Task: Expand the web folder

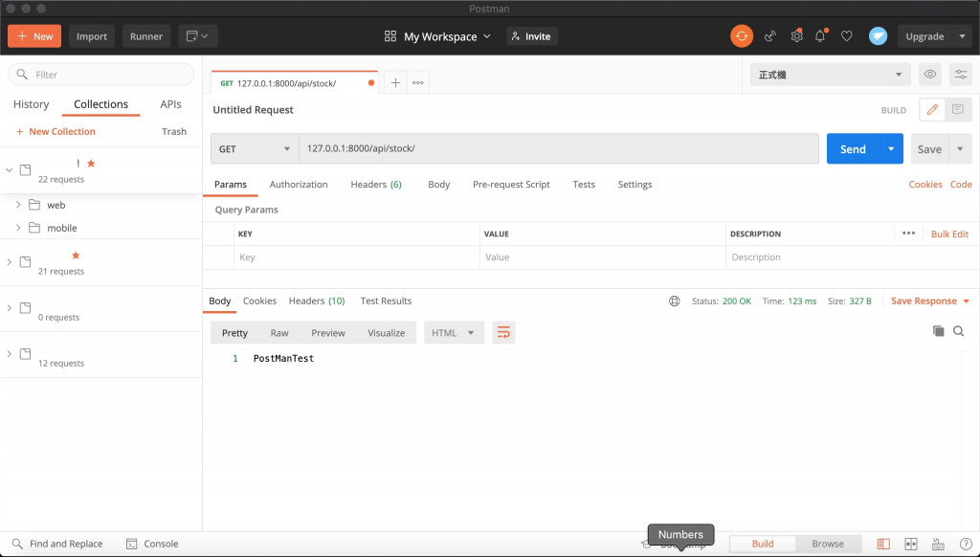Action: (18, 205)
